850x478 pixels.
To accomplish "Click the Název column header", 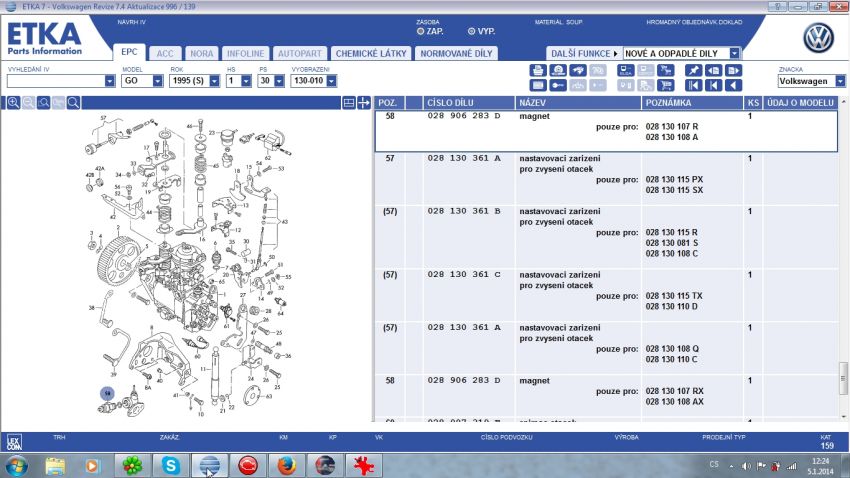I will pyautogui.click(x=578, y=102).
